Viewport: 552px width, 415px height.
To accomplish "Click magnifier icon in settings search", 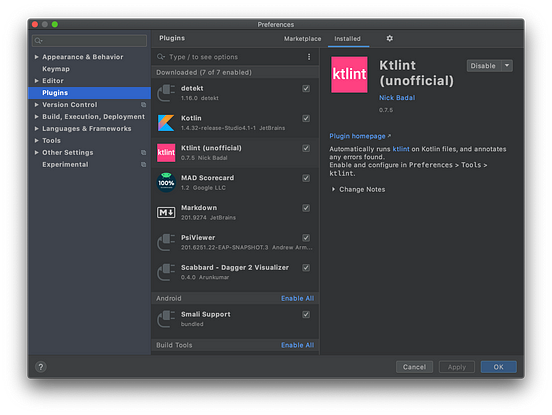I will (38, 41).
